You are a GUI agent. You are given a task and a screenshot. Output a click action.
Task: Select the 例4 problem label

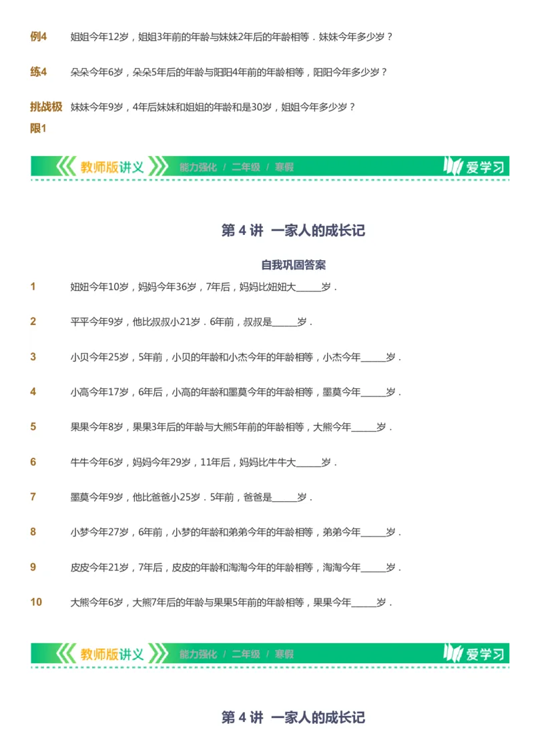37,37
